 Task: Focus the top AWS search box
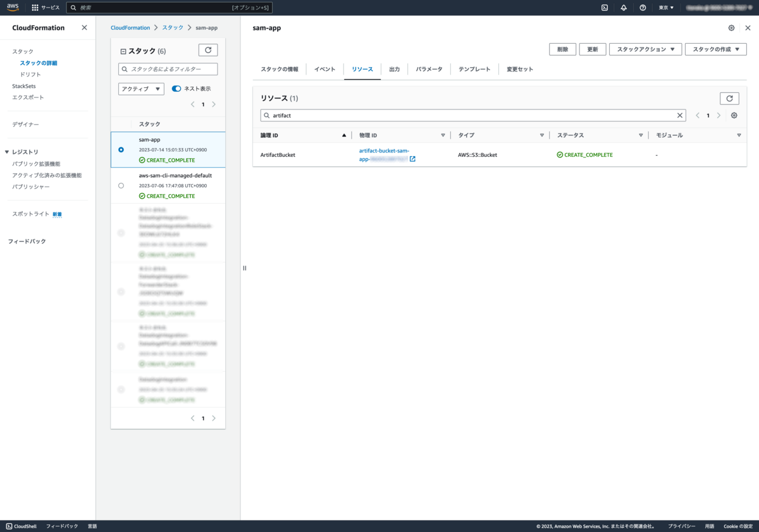[170, 8]
